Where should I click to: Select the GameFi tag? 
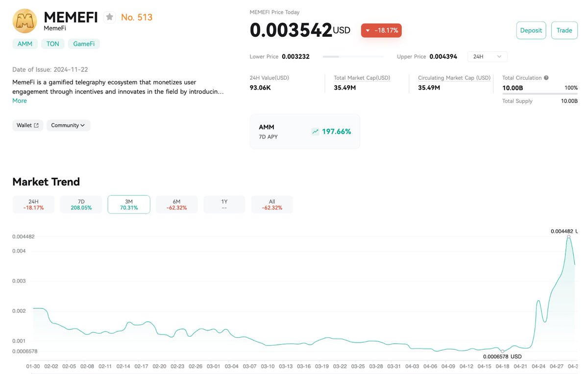coord(84,44)
